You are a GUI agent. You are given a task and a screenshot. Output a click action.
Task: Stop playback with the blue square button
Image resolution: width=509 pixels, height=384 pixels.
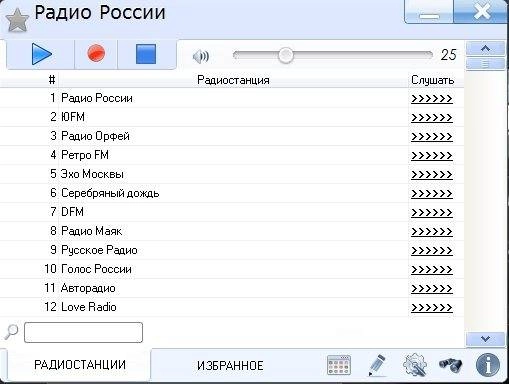146,54
